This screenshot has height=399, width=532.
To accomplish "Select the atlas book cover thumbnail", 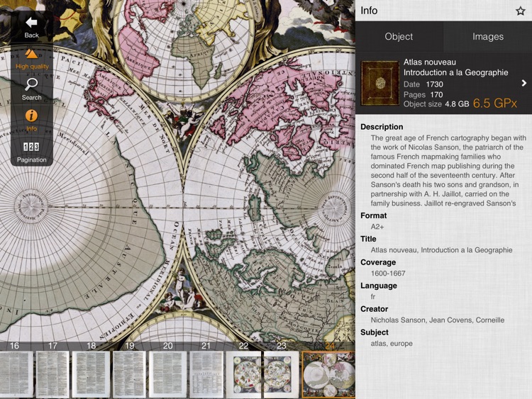I will click(x=379, y=84).
